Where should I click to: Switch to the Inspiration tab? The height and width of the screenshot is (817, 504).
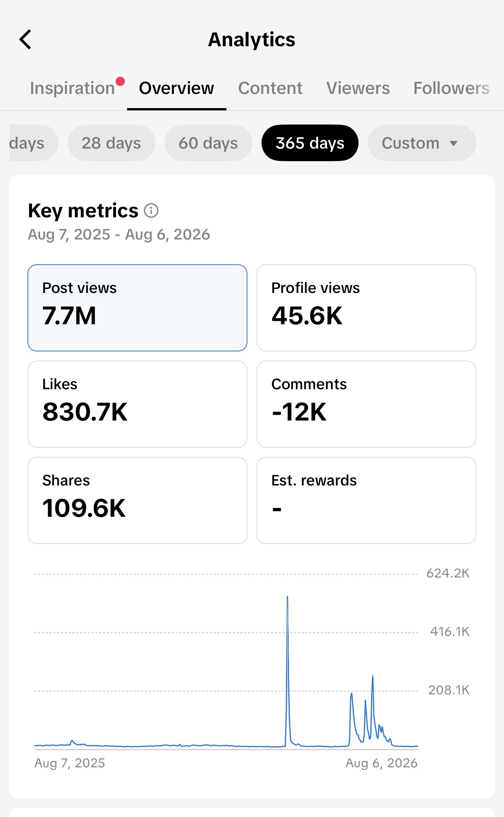point(73,88)
